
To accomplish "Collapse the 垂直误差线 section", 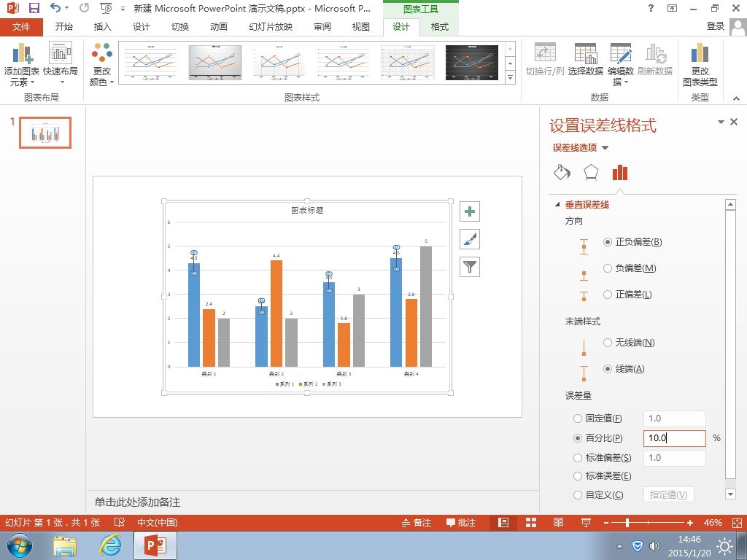I will 557,205.
